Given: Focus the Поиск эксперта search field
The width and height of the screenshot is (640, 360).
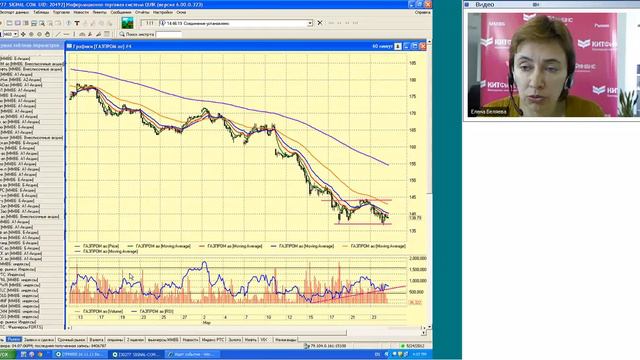Looking at the screenshot, I should pyautogui.click(x=169, y=35).
